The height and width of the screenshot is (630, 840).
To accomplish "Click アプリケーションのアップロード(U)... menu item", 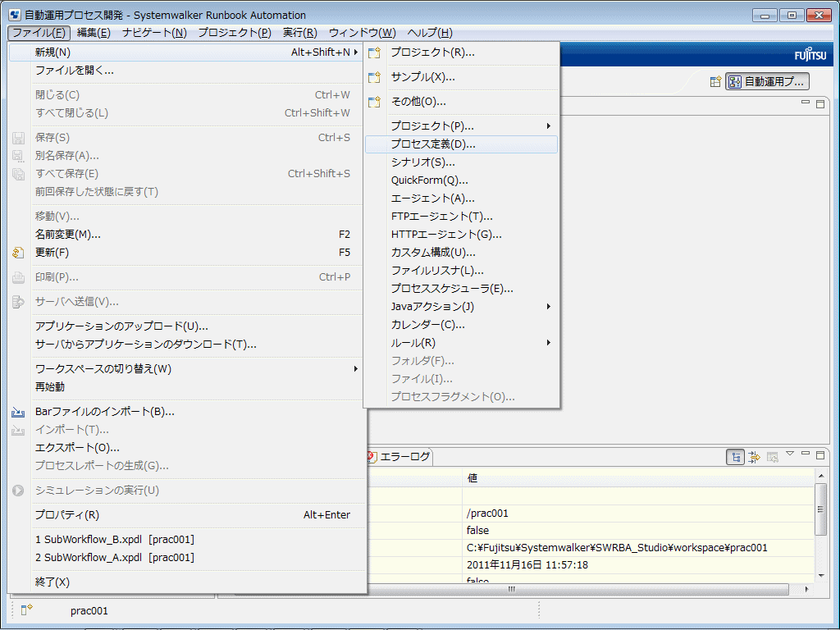I will pyautogui.click(x=186, y=326).
